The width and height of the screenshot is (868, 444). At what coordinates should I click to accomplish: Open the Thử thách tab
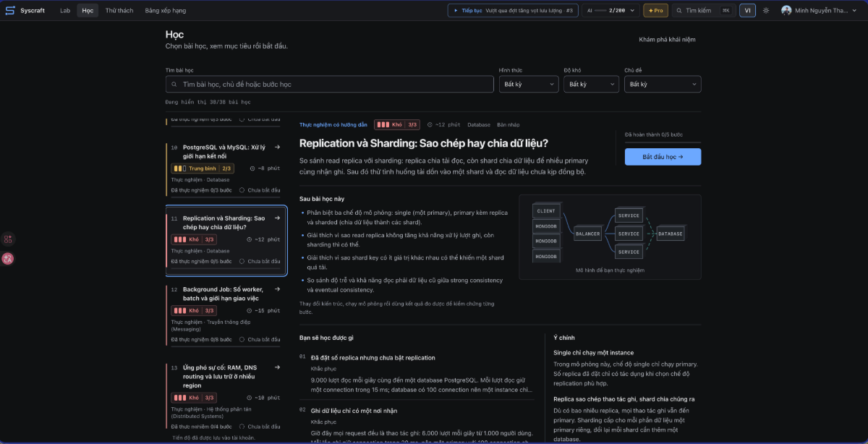tap(119, 11)
